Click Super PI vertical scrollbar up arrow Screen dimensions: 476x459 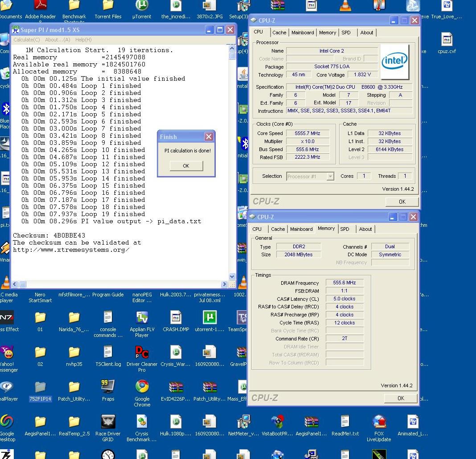(232, 48)
